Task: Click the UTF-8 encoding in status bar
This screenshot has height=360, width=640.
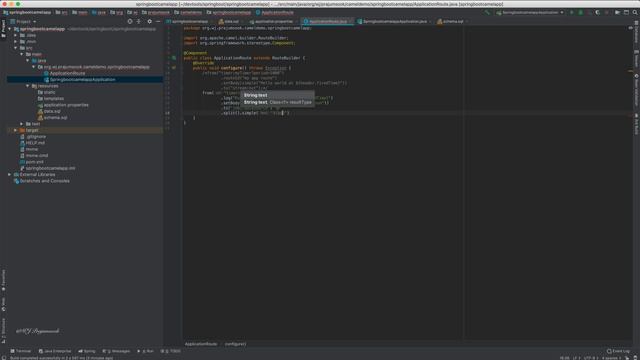Action: [x=590, y=358]
